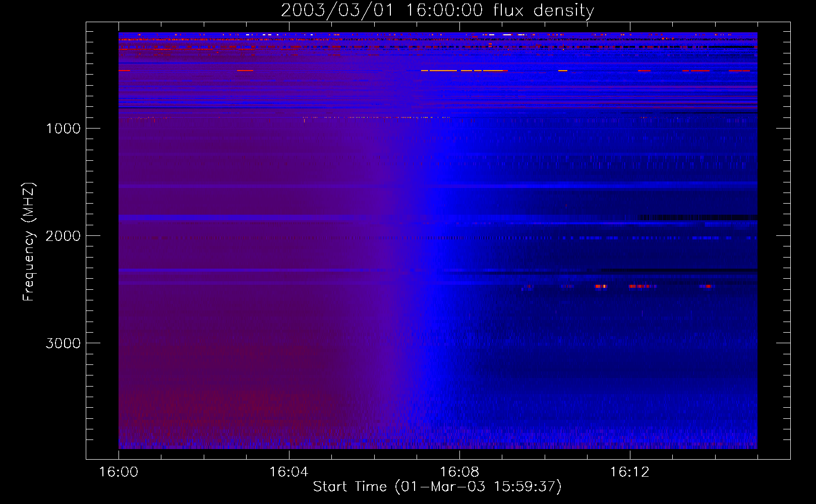Click the 16:08 time tick label
Image resolution: width=816 pixels, height=504 pixels.
[x=459, y=472]
